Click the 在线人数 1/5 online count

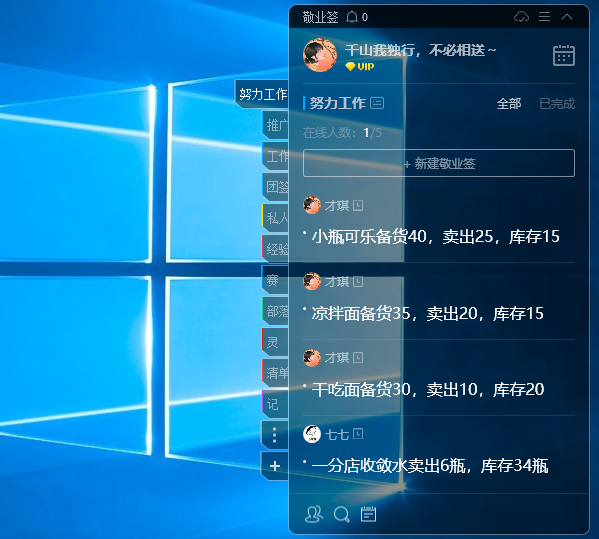pyautogui.click(x=342, y=133)
